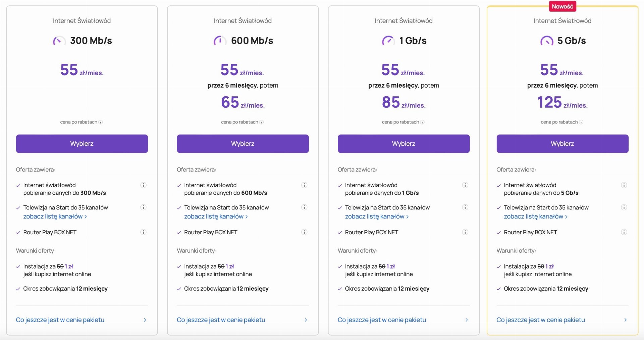Expand 'Co jeszcze jest w cenie pakietu' for 1 Gb/s
Viewport: 644px width, 340px height.
[x=404, y=320]
